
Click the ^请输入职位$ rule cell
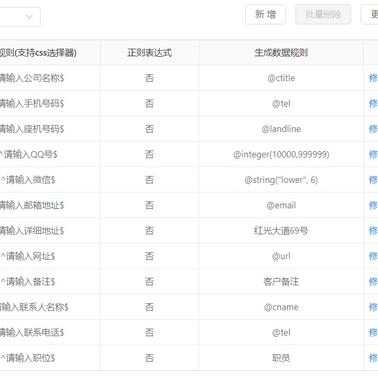50,358
